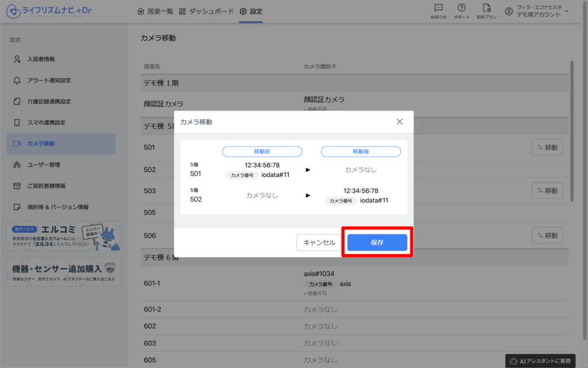The width and height of the screenshot is (588, 368).
Task: Open 介護記録連携設定 in the sidebar
Action: (x=49, y=102)
